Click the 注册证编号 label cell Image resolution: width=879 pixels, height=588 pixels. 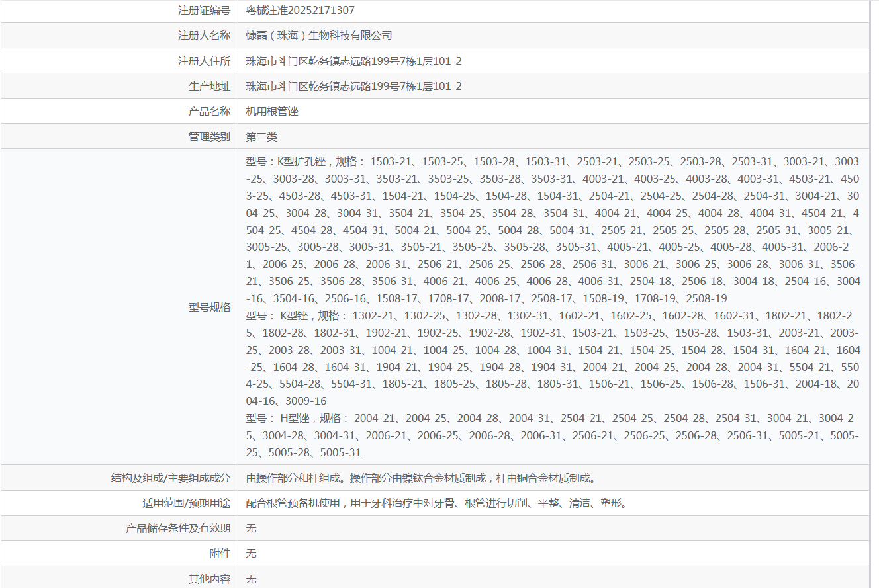[x=119, y=11]
